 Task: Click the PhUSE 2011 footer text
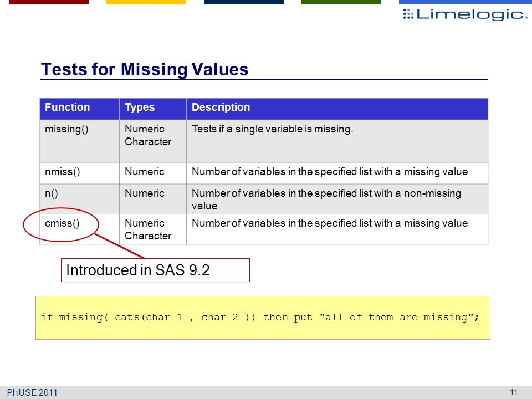click(x=32, y=392)
